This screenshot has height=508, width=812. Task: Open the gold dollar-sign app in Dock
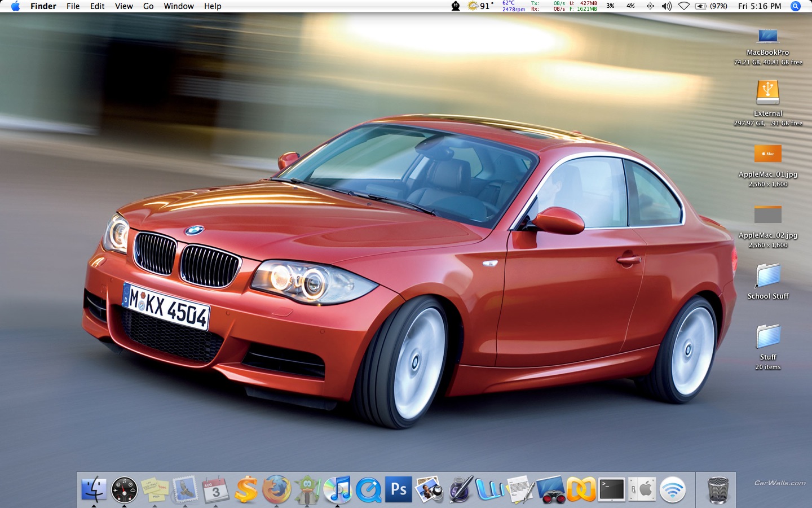point(246,489)
